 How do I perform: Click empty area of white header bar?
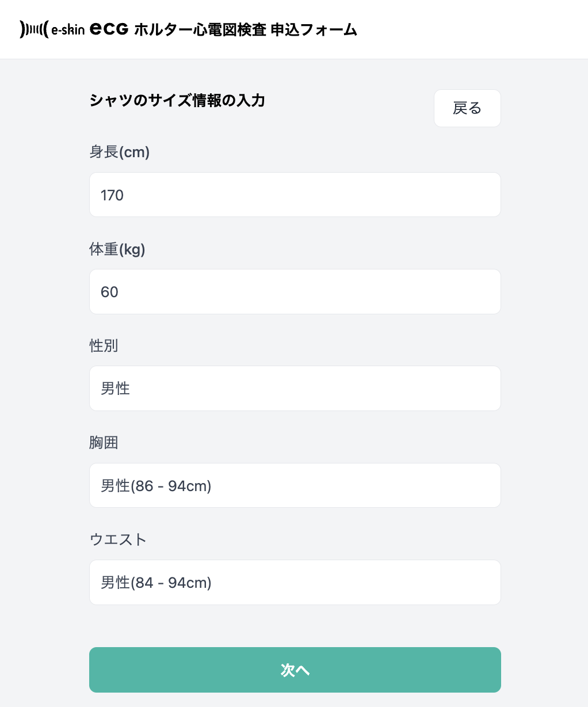click(x=472, y=29)
